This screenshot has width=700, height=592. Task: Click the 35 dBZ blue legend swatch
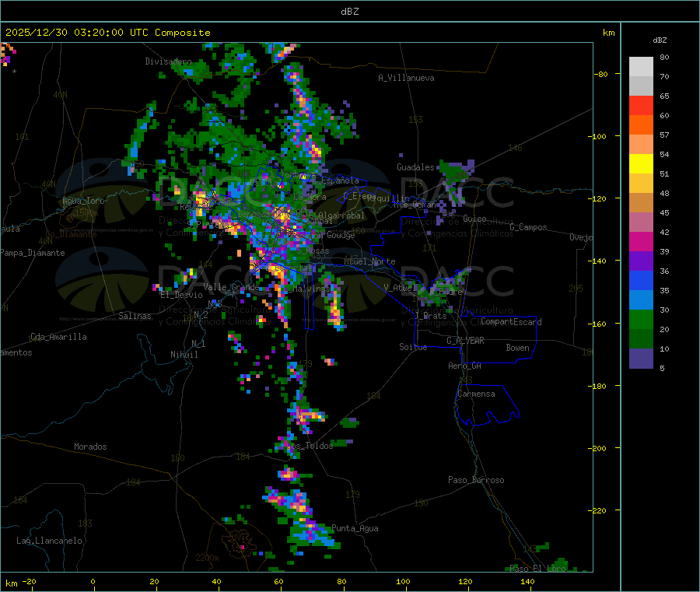pyautogui.click(x=641, y=280)
